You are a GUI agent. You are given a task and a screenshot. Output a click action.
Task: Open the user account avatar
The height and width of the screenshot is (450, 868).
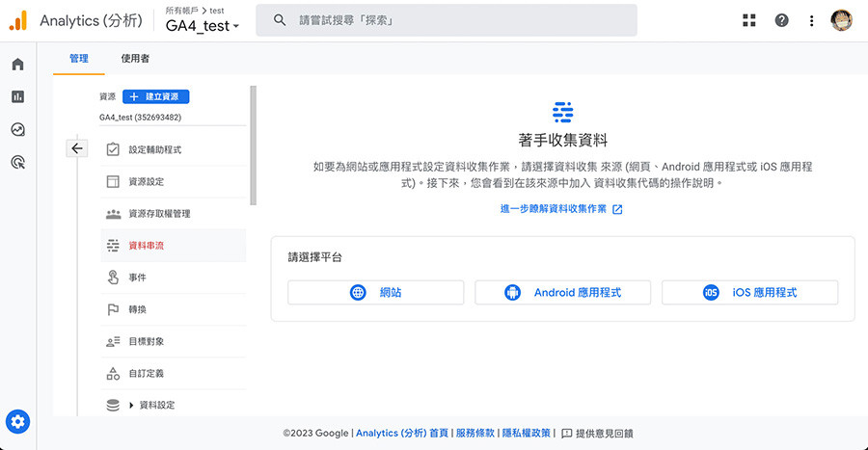[841, 20]
